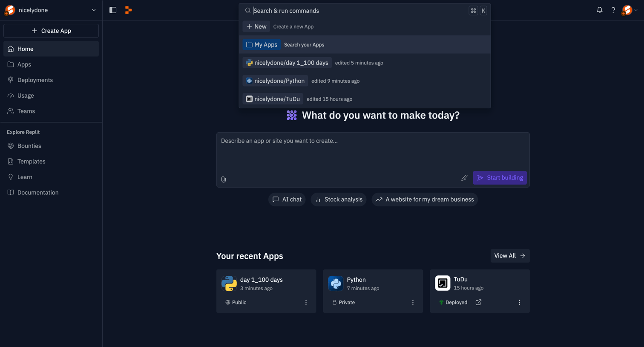Open Deployments in the sidebar
The height and width of the screenshot is (347, 644).
51,80
